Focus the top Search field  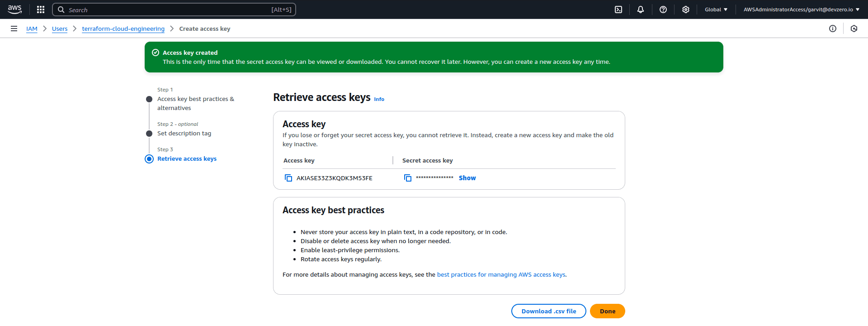click(174, 10)
